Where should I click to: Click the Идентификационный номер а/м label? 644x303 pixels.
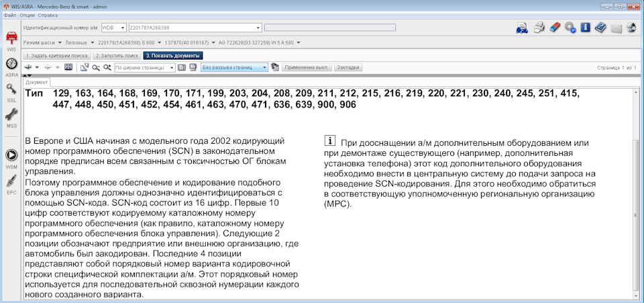tap(60, 28)
